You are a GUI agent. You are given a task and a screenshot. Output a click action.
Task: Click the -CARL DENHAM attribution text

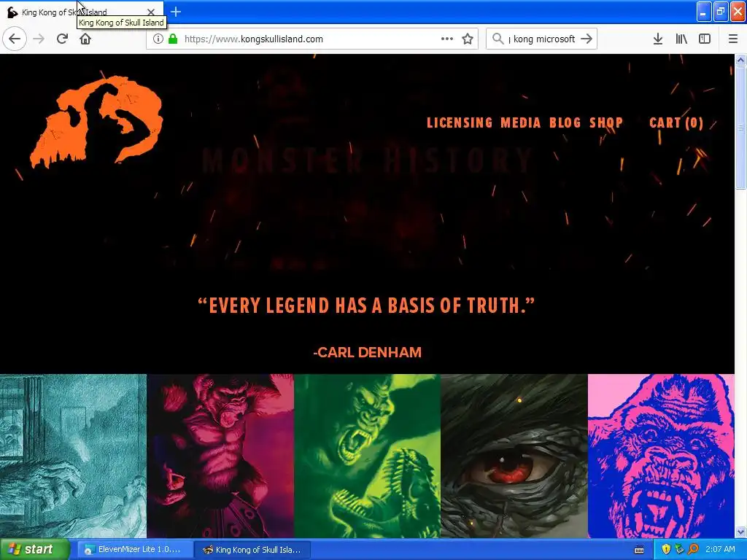tap(368, 352)
